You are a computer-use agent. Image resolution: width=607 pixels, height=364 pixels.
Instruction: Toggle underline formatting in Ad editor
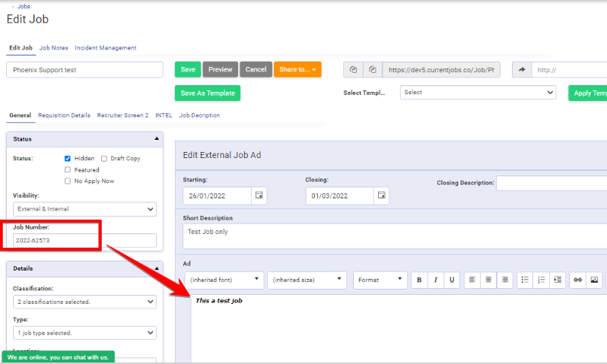(452, 280)
